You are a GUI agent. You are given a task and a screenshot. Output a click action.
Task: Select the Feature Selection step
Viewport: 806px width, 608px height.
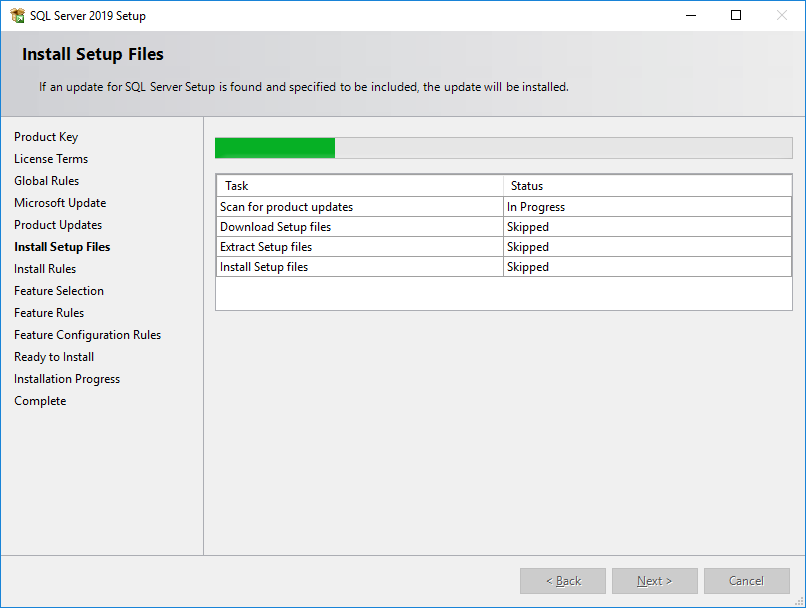pyautogui.click(x=59, y=291)
